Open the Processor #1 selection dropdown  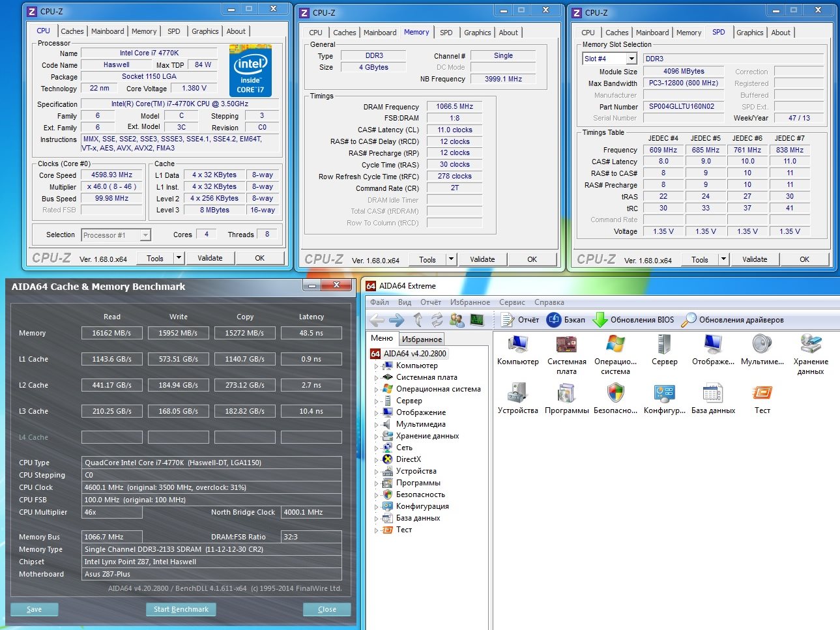coord(145,235)
